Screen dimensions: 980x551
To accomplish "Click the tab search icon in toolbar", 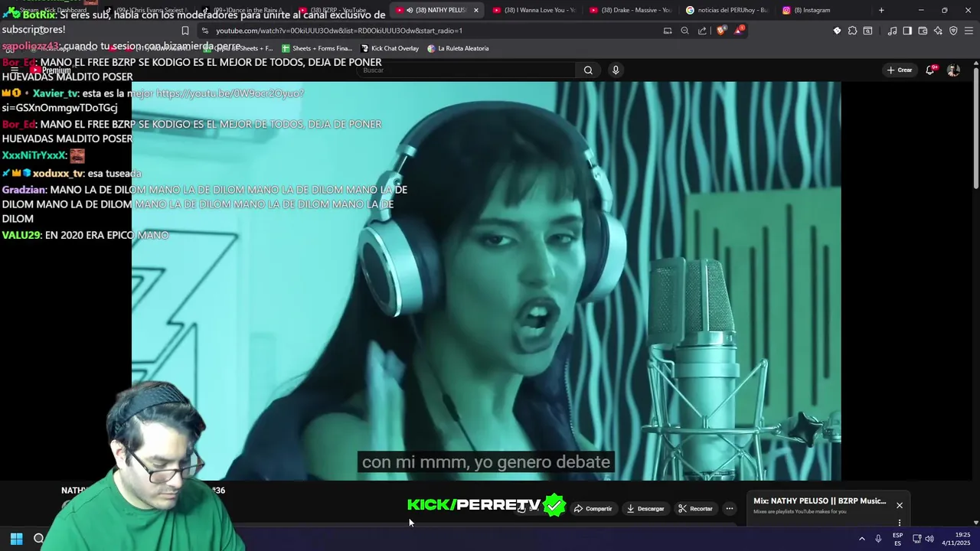I will coord(867,31).
